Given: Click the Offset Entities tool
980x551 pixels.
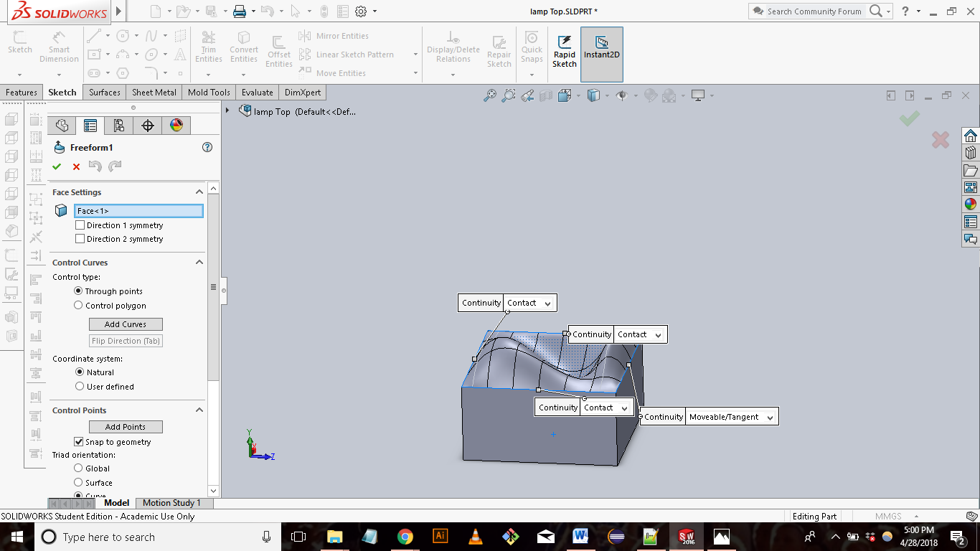Looking at the screenshot, I should [x=279, y=50].
